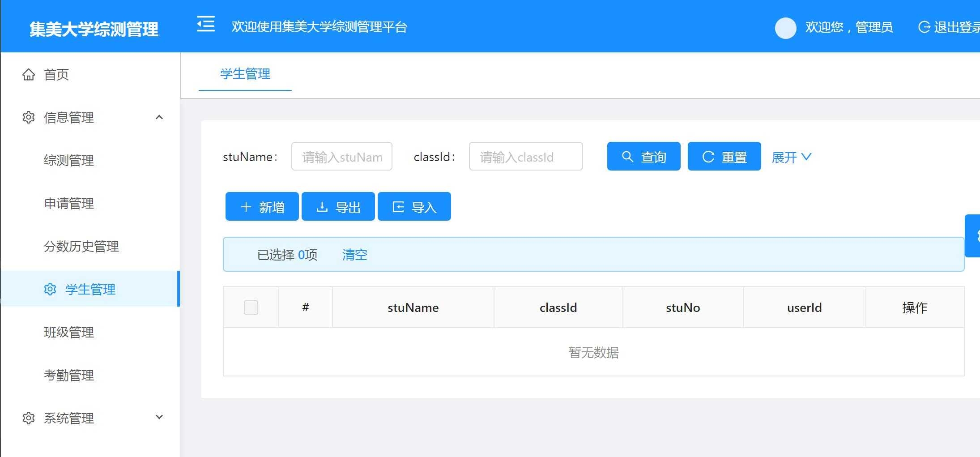980x457 pixels.
Task: Click the 已选择 0项 selection counter
Action: (x=287, y=255)
